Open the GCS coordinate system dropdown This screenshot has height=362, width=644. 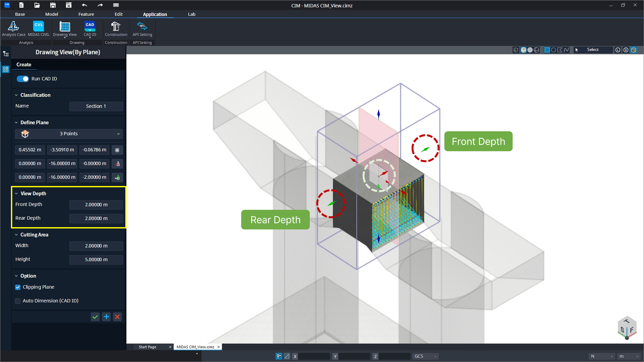click(425, 356)
